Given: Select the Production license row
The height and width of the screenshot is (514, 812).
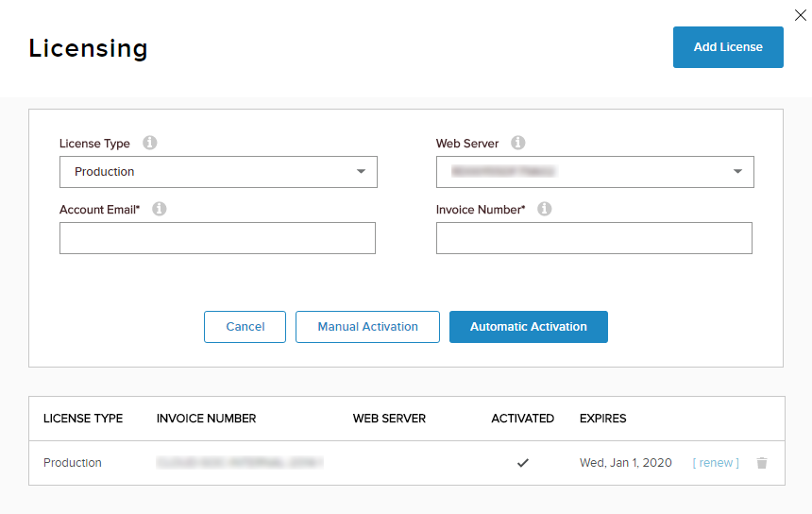Looking at the screenshot, I should click(x=73, y=463).
